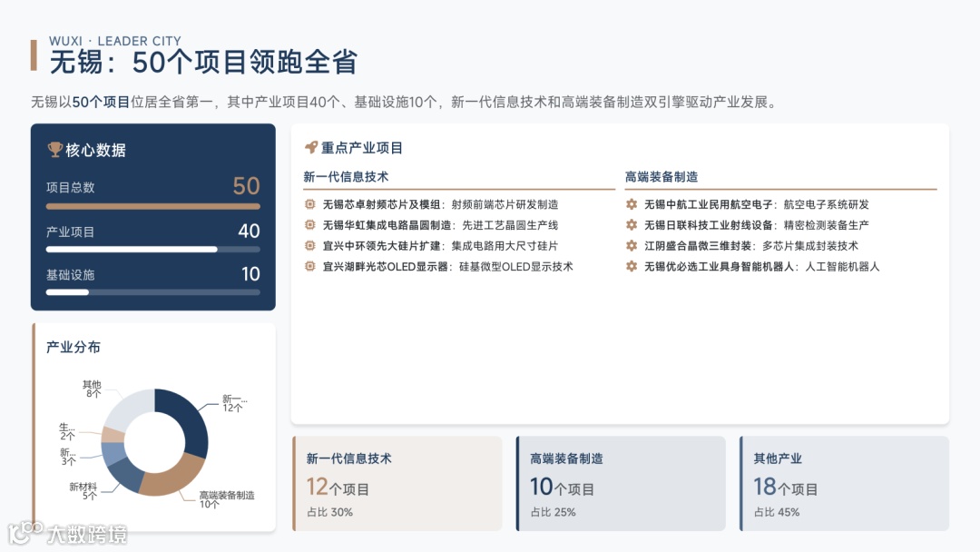Click gear icon for 无锡优必选工业具身智能机器人
Image resolution: width=980 pixels, height=552 pixels.
[632, 266]
